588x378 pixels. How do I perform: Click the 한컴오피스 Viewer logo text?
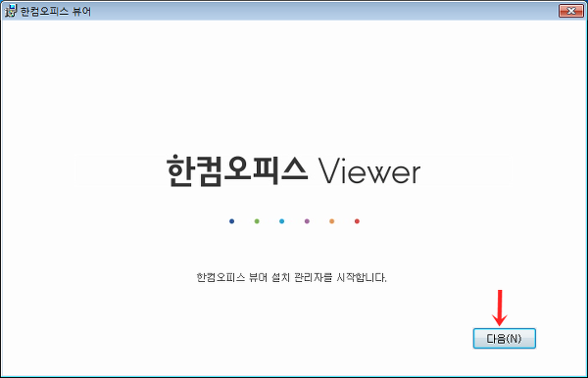[293, 171]
